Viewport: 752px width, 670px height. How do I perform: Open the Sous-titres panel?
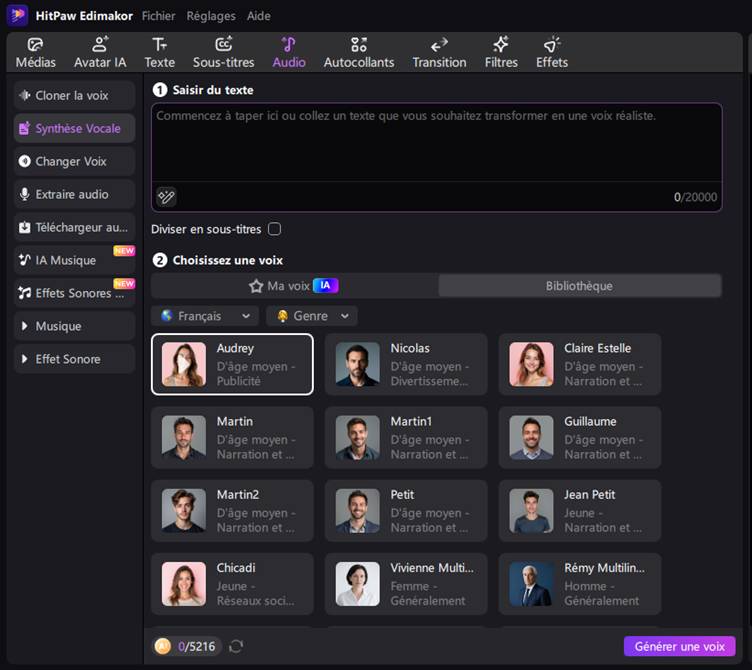223,53
